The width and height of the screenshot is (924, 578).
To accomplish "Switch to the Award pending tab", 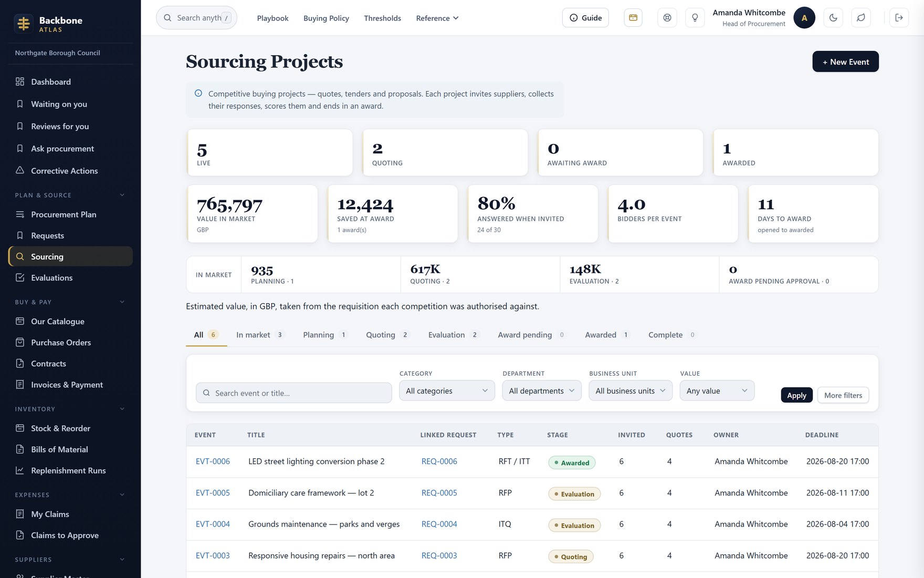I will (531, 335).
